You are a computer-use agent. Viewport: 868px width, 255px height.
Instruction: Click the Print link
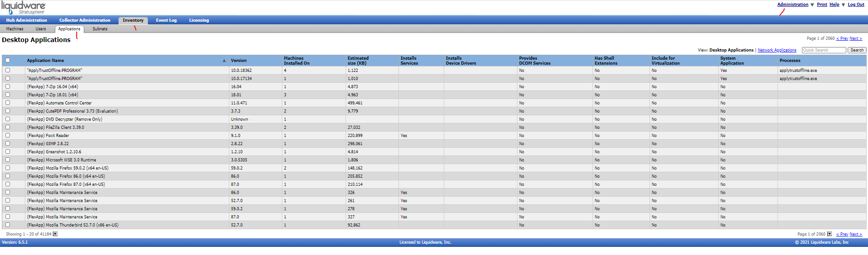822,5
